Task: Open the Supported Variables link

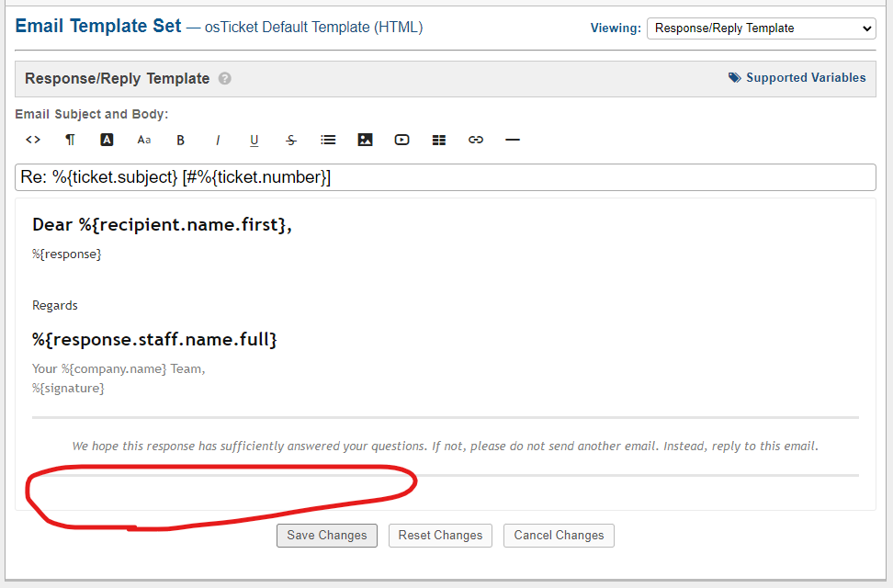Action: pyautogui.click(x=797, y=78)
